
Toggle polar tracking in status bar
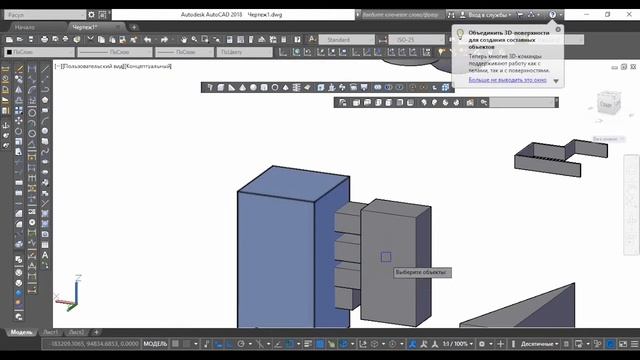tap(241, 344)
